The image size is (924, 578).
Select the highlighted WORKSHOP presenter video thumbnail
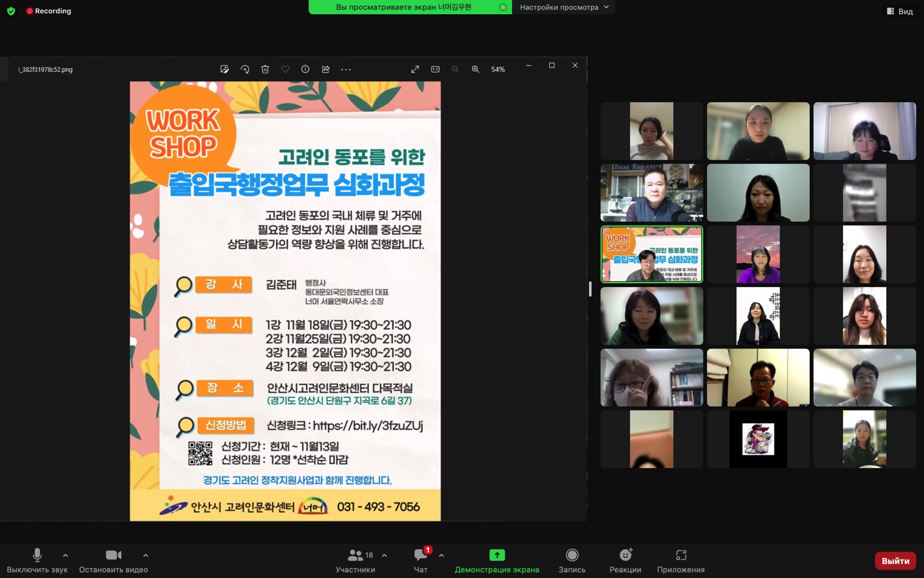pyautogui.click(x=651, y=254)
